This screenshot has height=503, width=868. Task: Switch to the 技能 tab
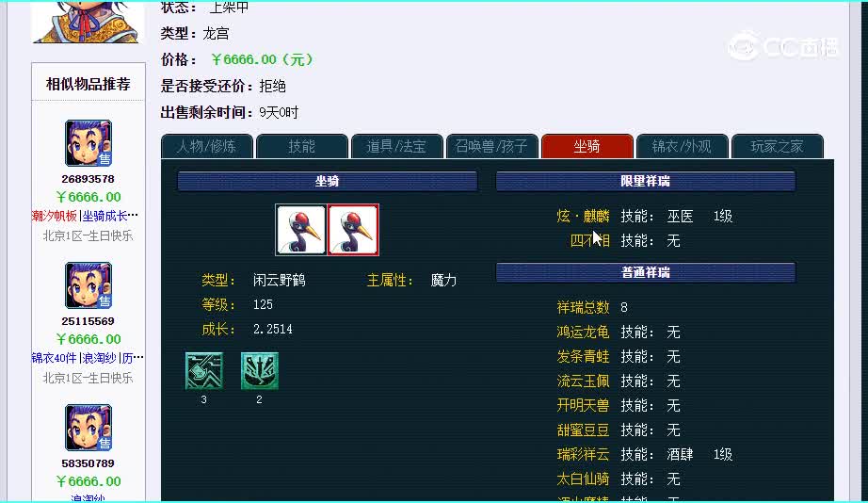pyautogui.click(x=302, y=146)
